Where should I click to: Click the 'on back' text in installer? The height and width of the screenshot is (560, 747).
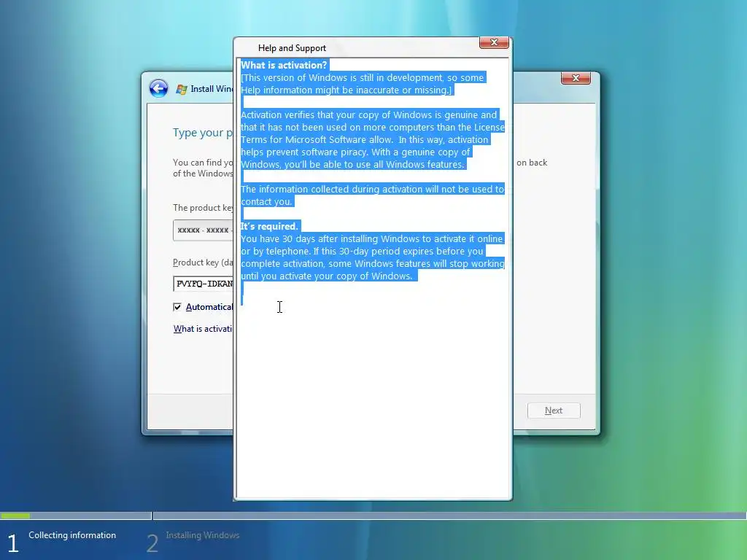(x=532, y=163)
